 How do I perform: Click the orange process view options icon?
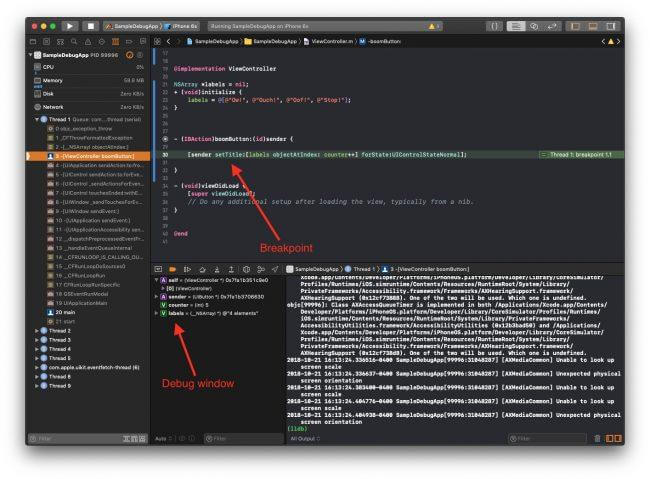click(x=129, y=55)
